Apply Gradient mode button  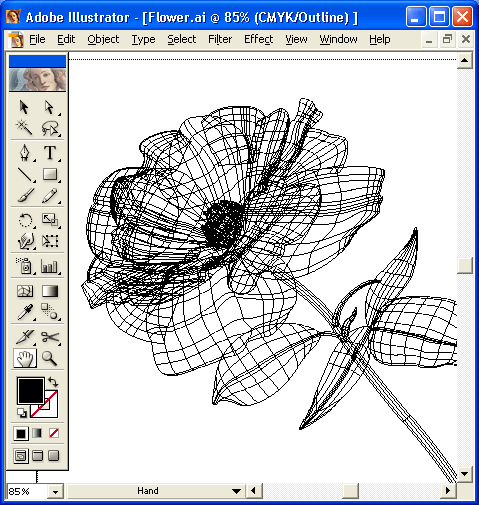[37, 433]
